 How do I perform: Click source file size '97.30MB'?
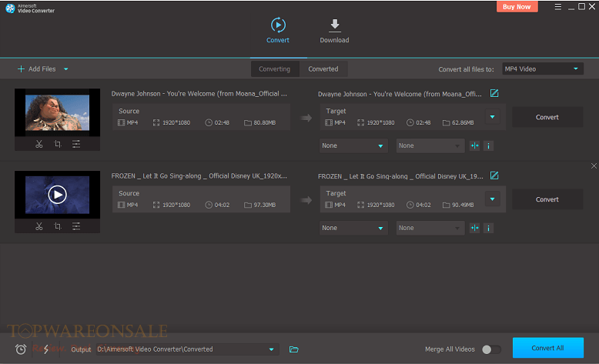pyautogui.click(x=264, y=205)
